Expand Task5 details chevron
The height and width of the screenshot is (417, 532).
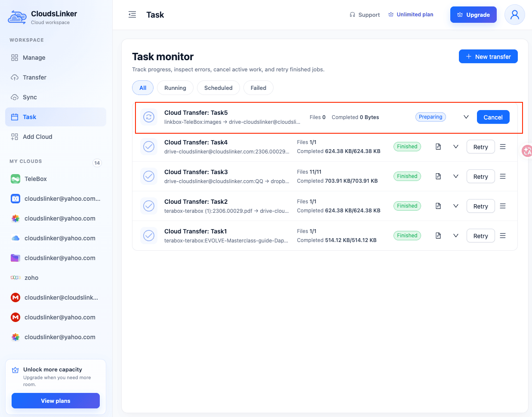pos(466,117)
